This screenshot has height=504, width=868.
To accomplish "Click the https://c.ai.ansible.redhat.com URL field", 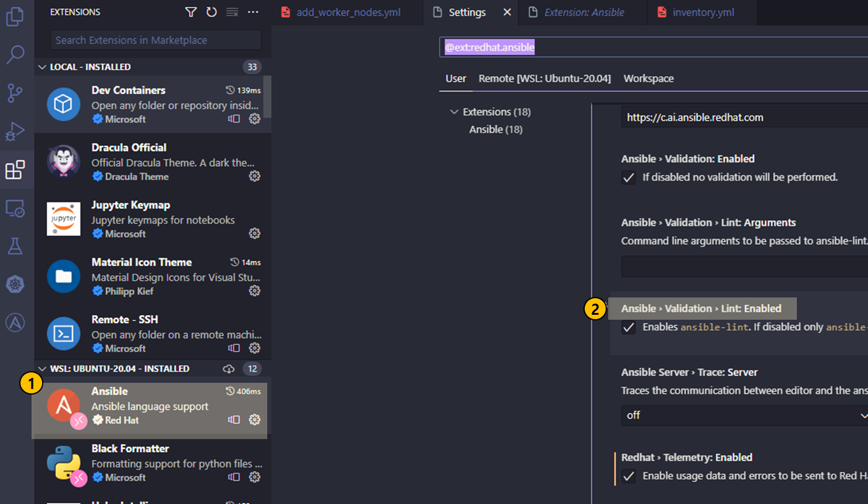I will point(745,117).
